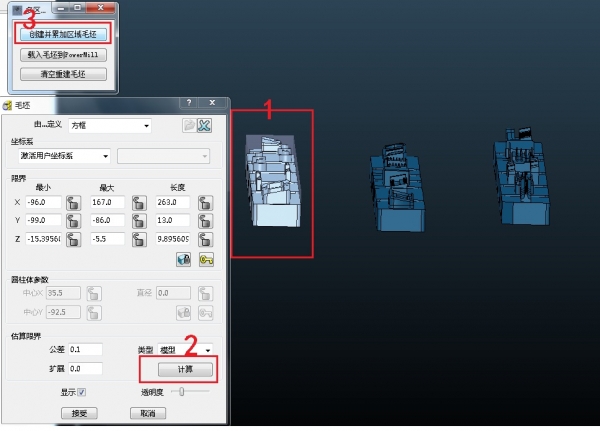Click the X maximum lock icon
Viewport: 600px width, 431px height.
click(x=139, y=203)
